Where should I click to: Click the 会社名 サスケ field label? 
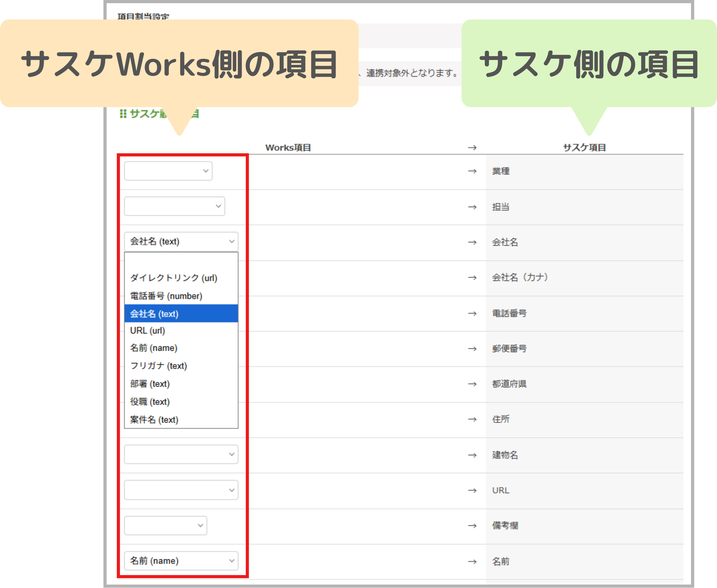pos(505,242)
